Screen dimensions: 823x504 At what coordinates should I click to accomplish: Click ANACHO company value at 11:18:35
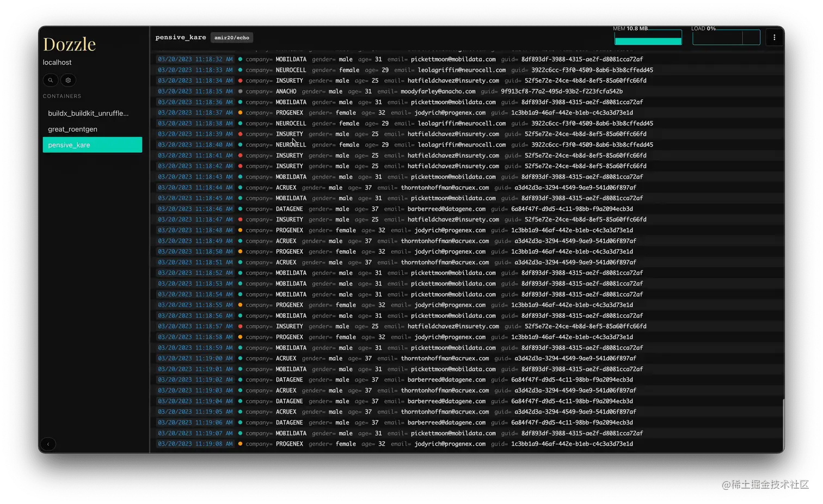pos(286,91)
